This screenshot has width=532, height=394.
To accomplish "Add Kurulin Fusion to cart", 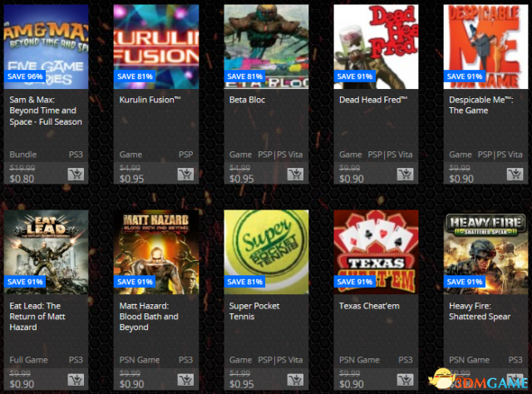I will [x=185, y=174].
